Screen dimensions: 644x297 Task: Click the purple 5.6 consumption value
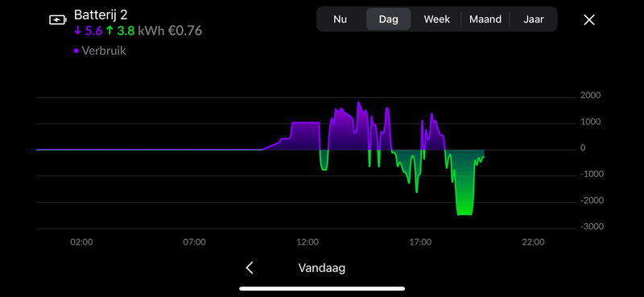point(89,31)
